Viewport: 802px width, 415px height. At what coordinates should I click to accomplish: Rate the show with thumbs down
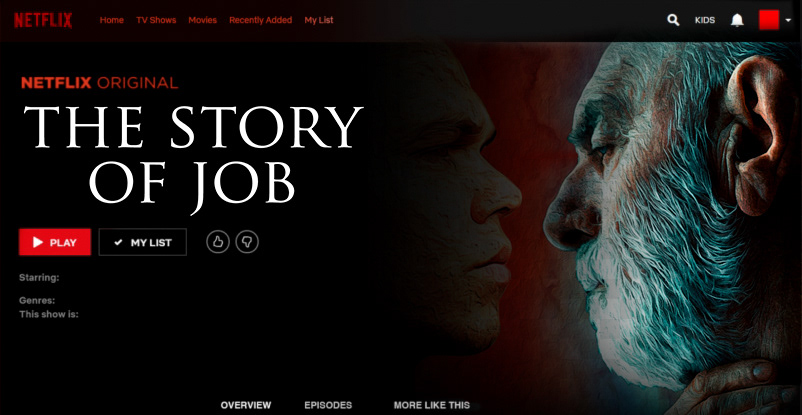tap(247, 242)
